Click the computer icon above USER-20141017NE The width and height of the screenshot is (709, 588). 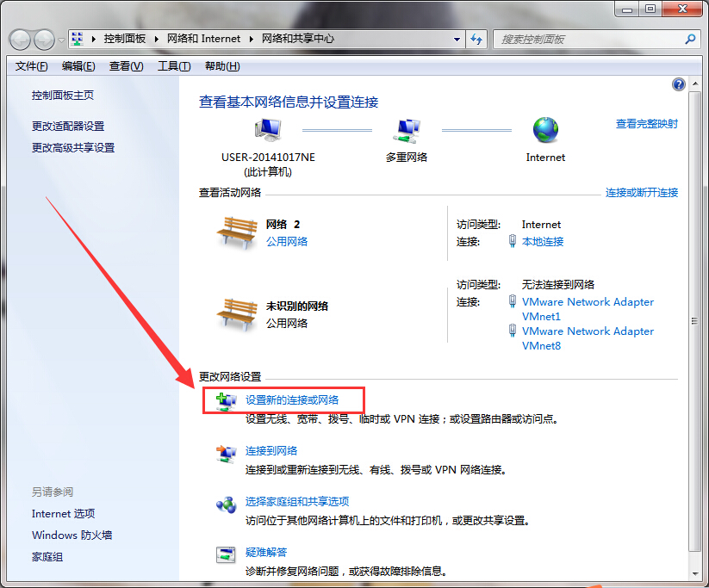tap(268, 131)
